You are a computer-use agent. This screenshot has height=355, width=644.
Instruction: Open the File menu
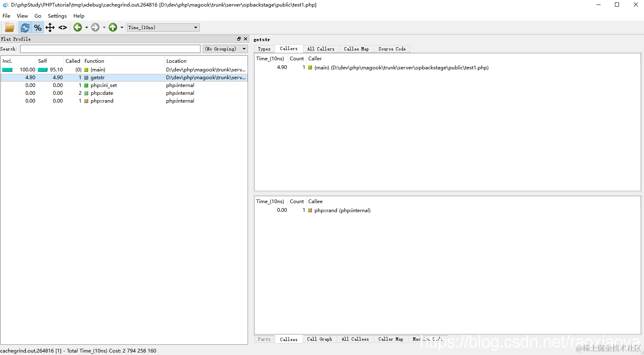point(7,16)
